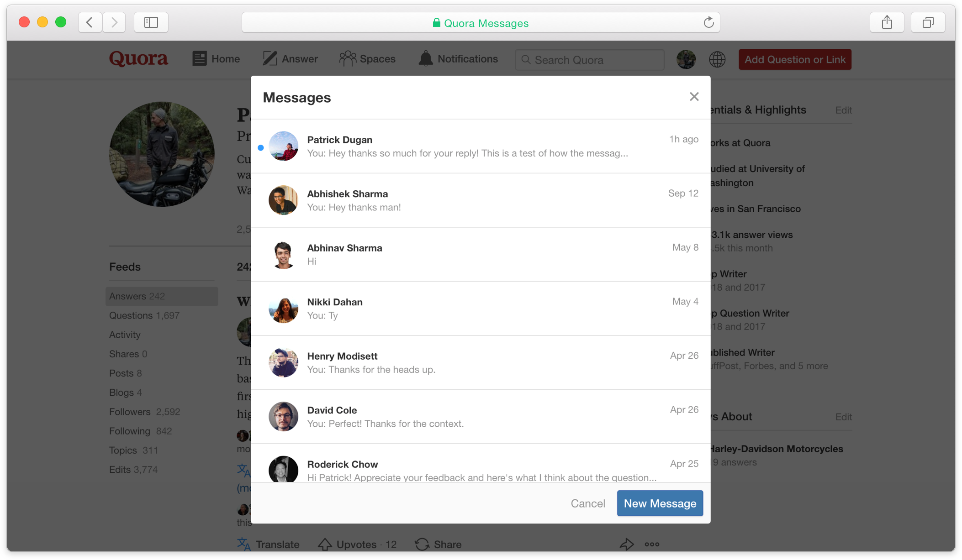Open Nikki Dahan message thread

coord(481,309)
